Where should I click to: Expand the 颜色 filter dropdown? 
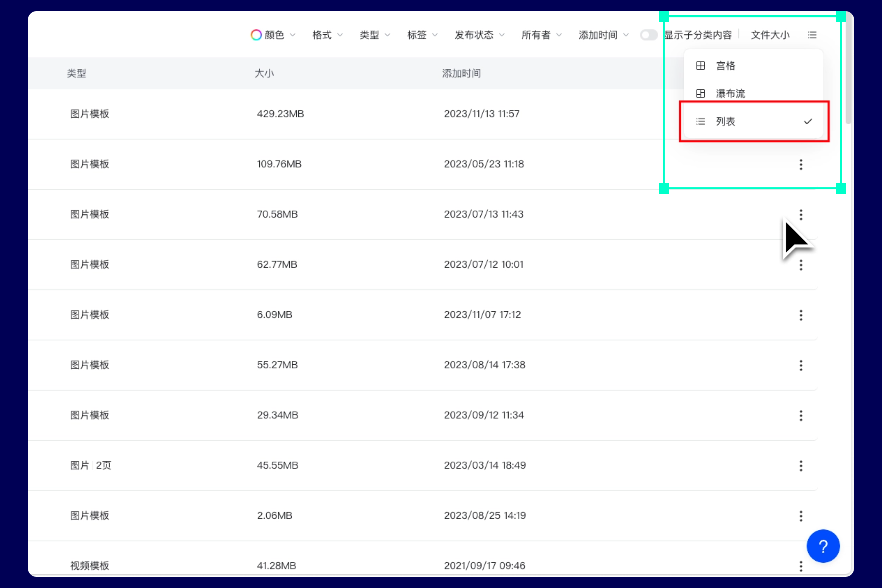click(273, 35)
